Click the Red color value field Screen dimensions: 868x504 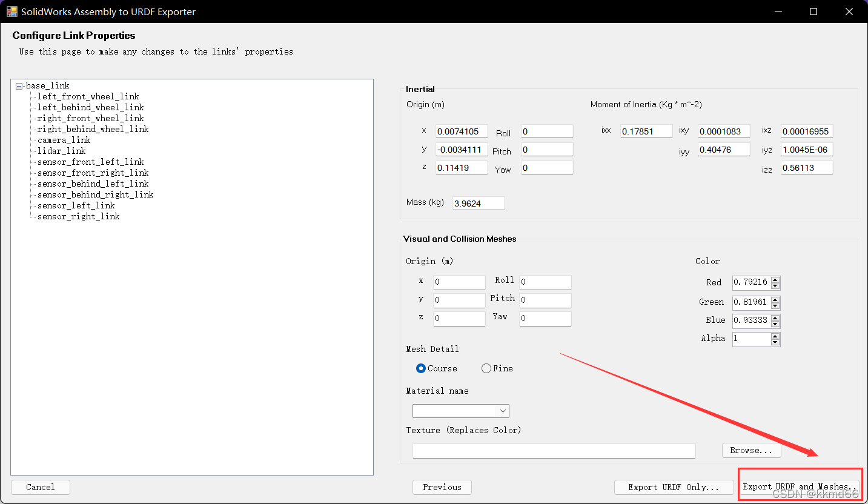click(751, 282)
